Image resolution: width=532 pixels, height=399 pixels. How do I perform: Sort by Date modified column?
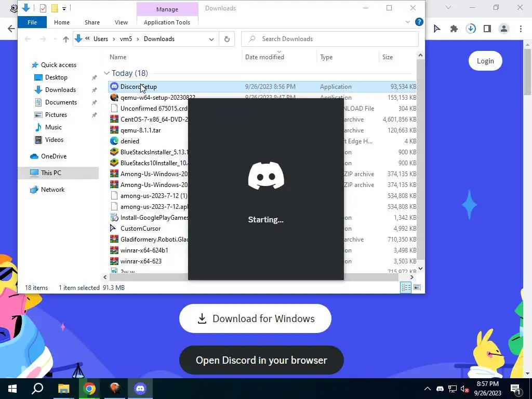[279, 57]
